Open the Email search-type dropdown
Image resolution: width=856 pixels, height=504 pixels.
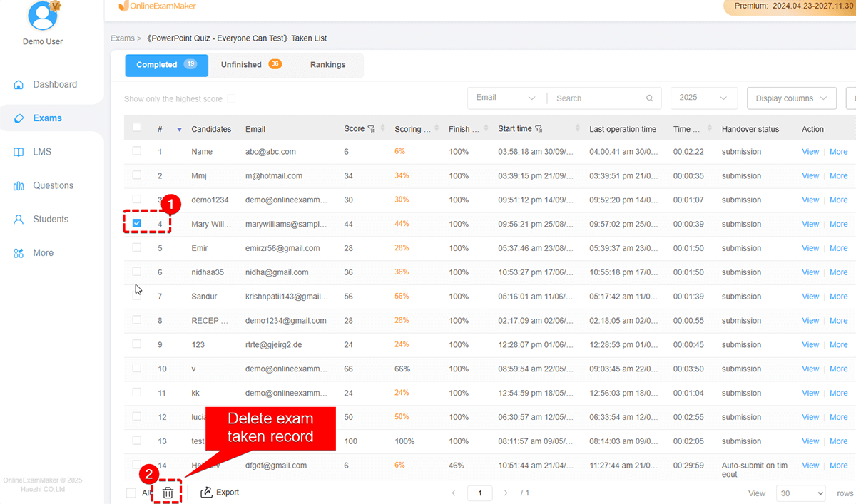(x=506, y=98)
